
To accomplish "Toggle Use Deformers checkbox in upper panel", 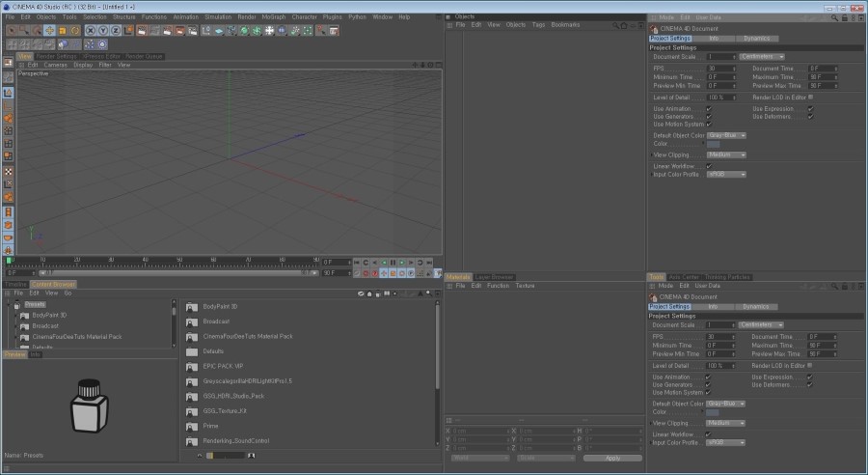I will pos(810,117).
